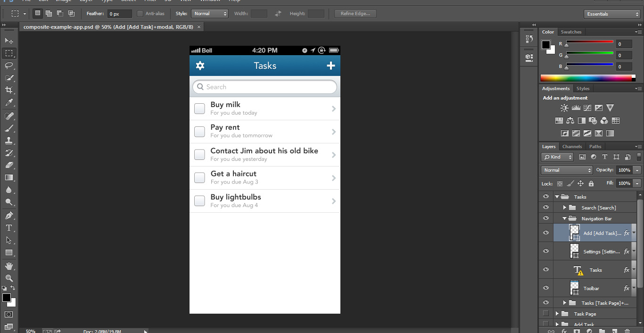Enable Anti-alias in the options bar
The image size is (644, 333).
coord(140,13)
